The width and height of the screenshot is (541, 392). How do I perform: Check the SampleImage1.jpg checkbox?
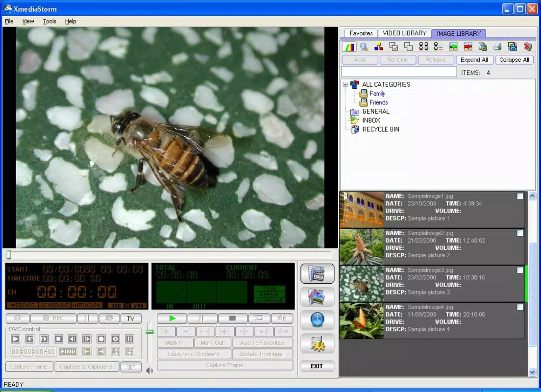520,196
